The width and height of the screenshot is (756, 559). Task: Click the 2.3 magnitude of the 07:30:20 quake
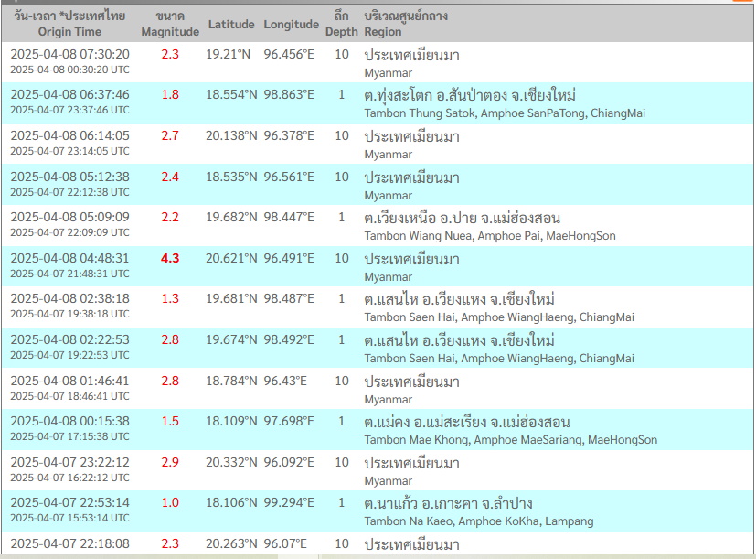coord(170,54)
